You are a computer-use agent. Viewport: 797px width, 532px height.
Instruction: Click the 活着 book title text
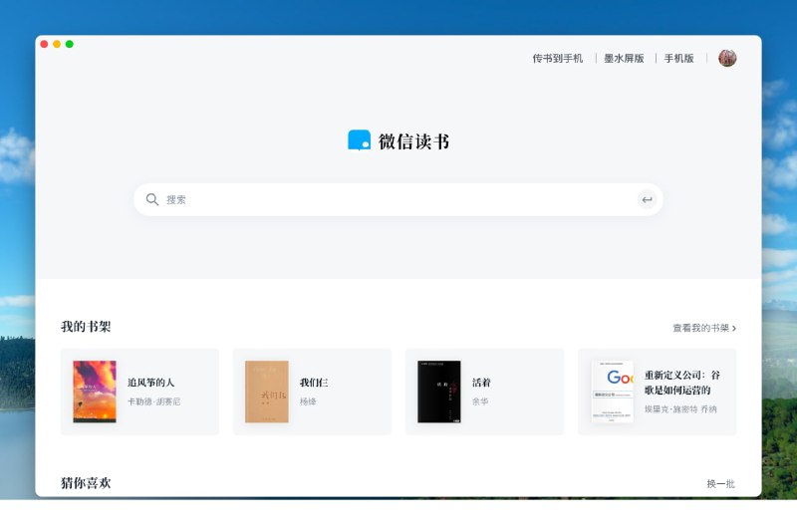(481, 383)
